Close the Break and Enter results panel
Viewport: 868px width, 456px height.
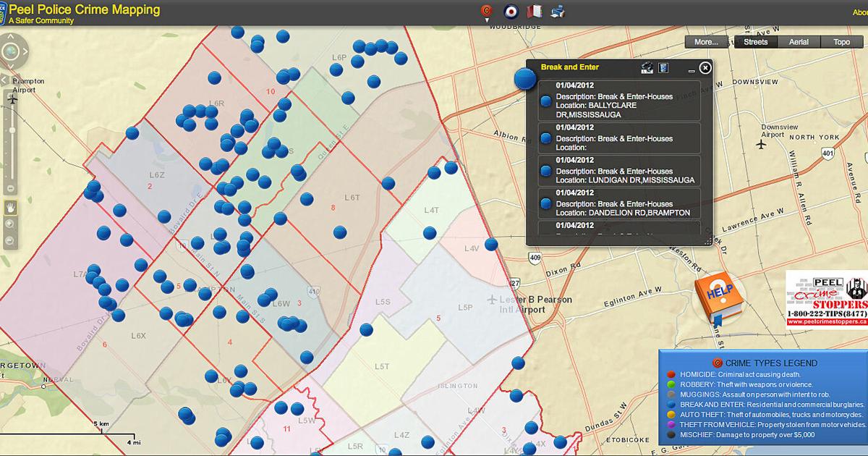tap(705, 67)
